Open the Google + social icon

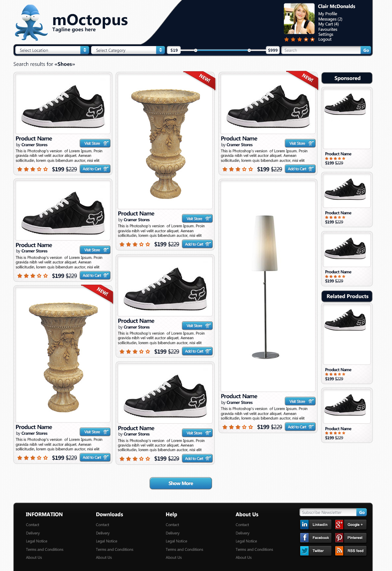(x=339, y=525)
